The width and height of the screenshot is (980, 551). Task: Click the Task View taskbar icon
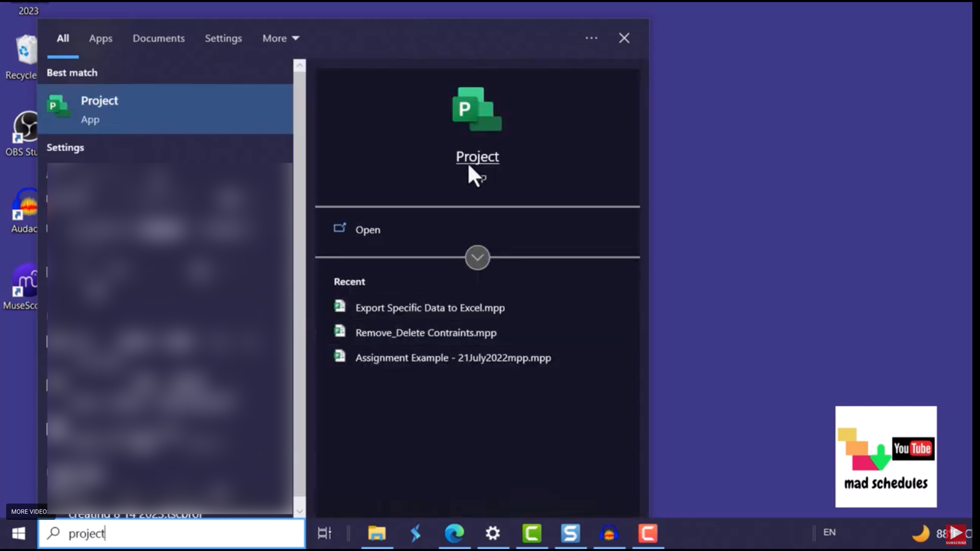point(325,534)
